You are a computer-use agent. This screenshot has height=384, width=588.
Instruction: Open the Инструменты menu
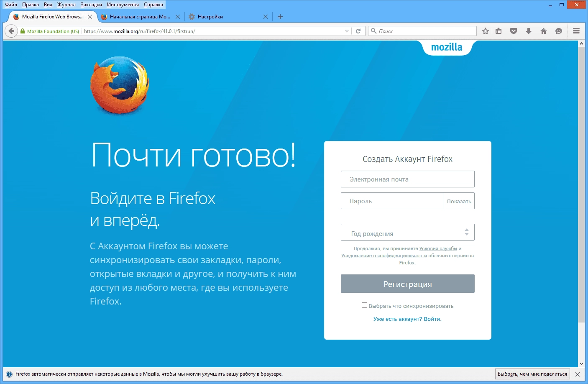pyautogui.click(x=123, y=5)
